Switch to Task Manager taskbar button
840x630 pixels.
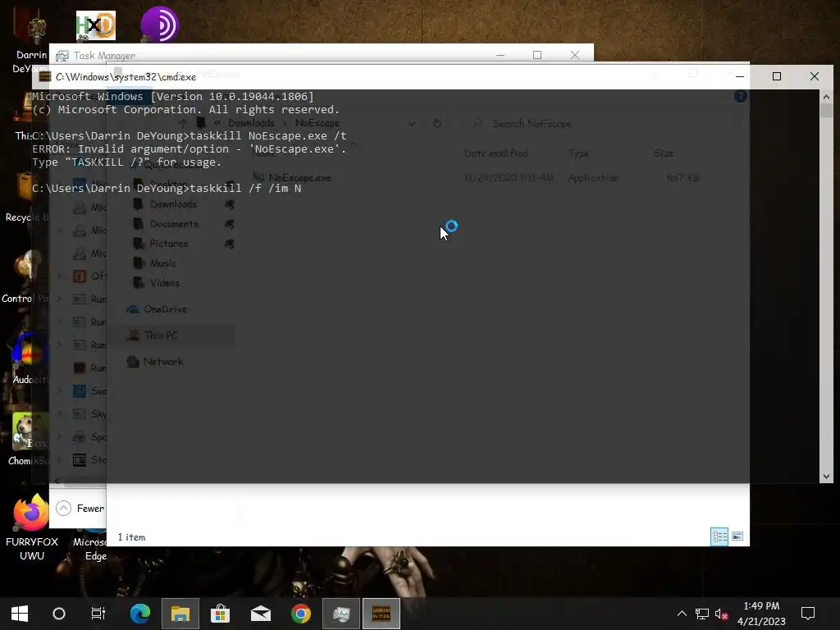pos(341,614)
